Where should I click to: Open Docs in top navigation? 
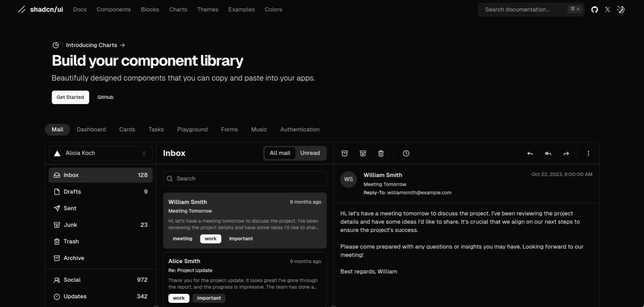coord(80,10)
